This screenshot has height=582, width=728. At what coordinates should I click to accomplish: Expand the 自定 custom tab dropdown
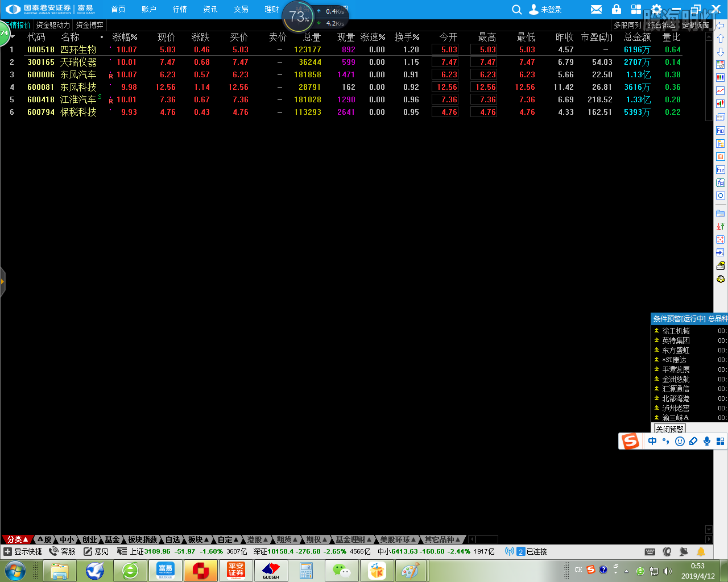[x=236, y=539]
